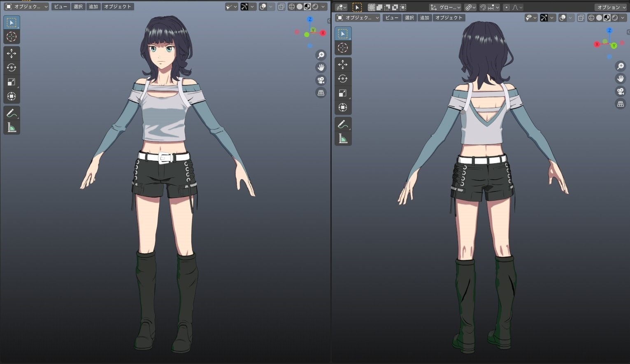The image size is (630, 364).
Task: Click the 追加 button to add an object
Action: pyautogui.click(x=93, y=7)
